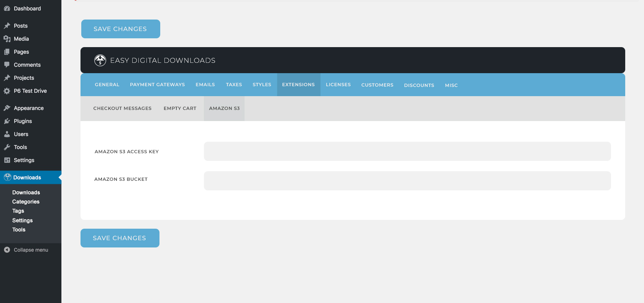644x303 pixels.
Task: Switch to Empty Cart sub-tab
Action: [180, 108]
